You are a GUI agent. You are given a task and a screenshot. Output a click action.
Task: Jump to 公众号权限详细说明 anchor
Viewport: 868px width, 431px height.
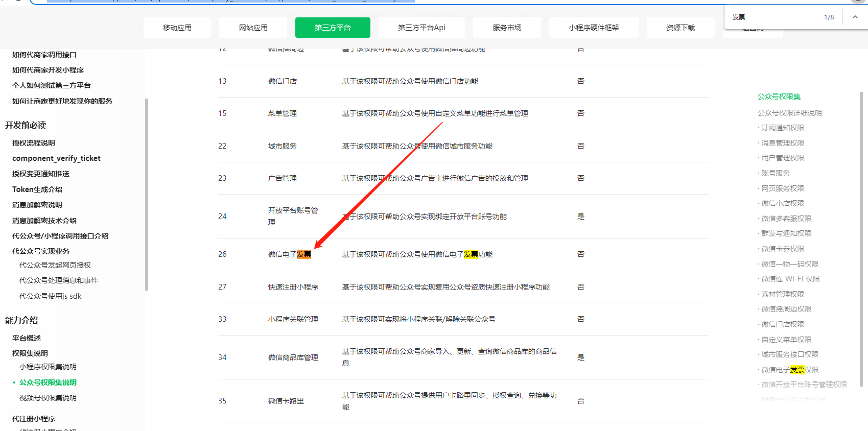[790, 113]
